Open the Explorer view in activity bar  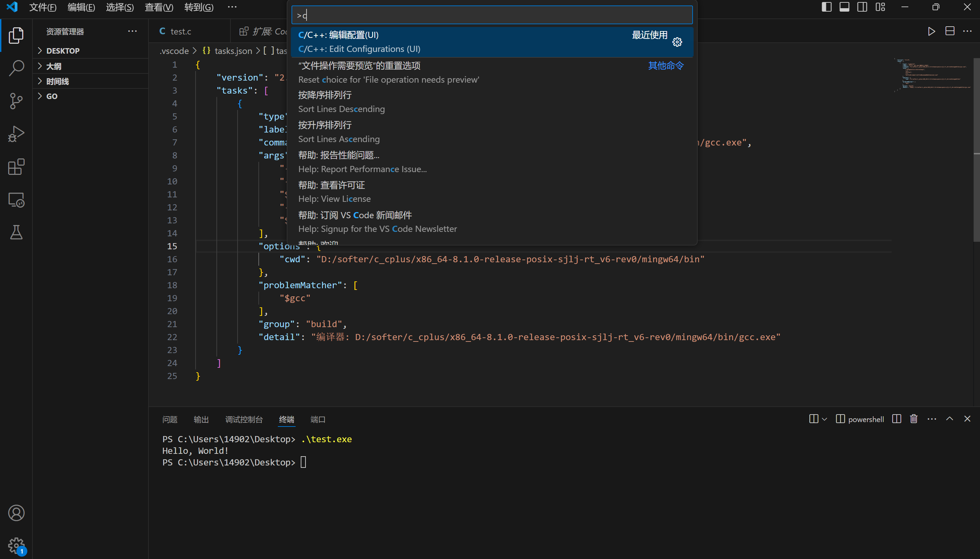(16, 35)
